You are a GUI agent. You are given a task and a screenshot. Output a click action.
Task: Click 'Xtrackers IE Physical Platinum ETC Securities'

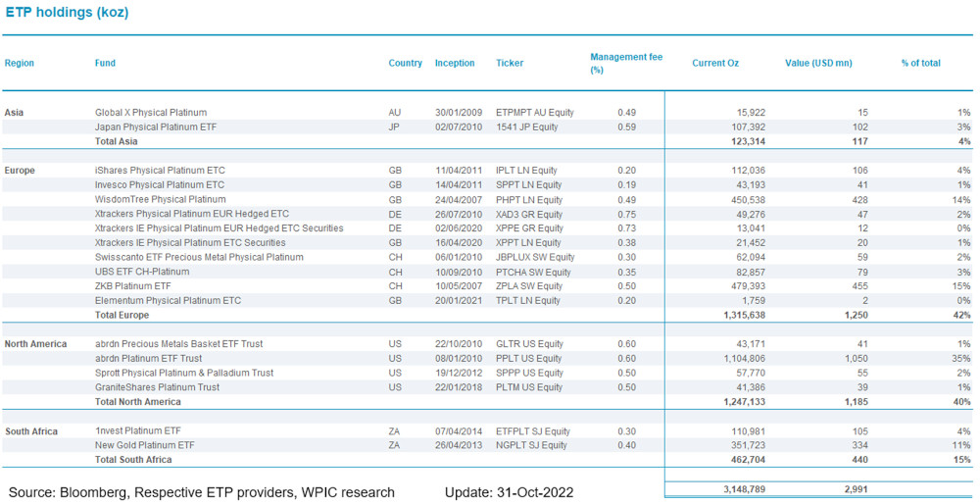point(190,242)
